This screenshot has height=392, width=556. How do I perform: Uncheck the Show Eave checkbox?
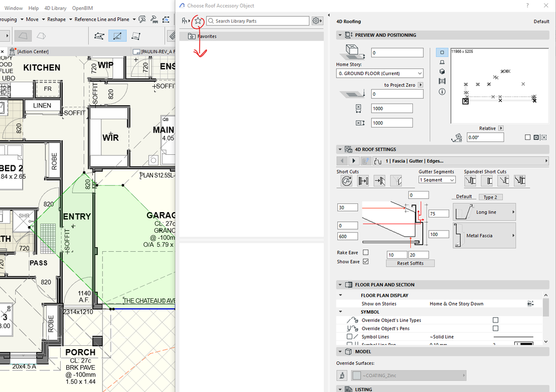point(366,261)
